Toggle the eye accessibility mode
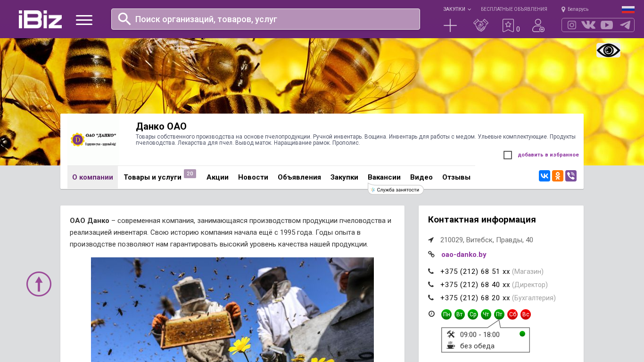 [608, 50]
